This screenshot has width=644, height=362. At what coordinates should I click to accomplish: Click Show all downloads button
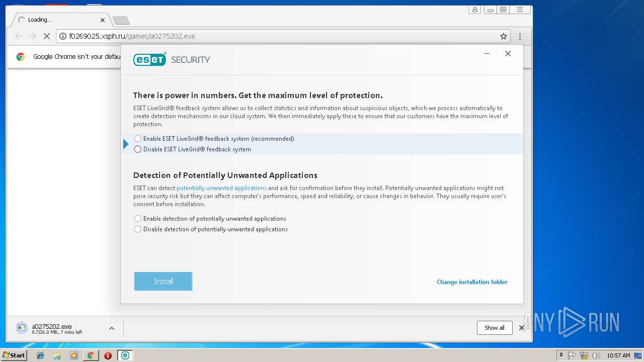click(x=495, y=328)
